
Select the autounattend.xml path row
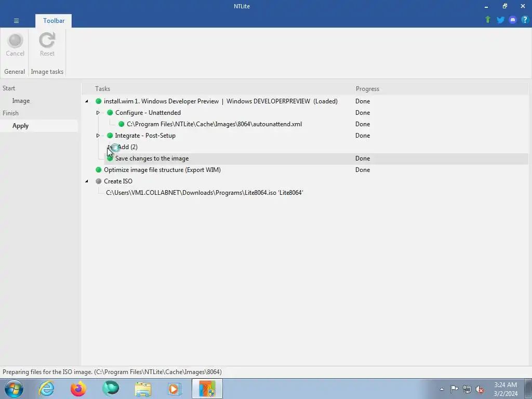pos(214,124)
